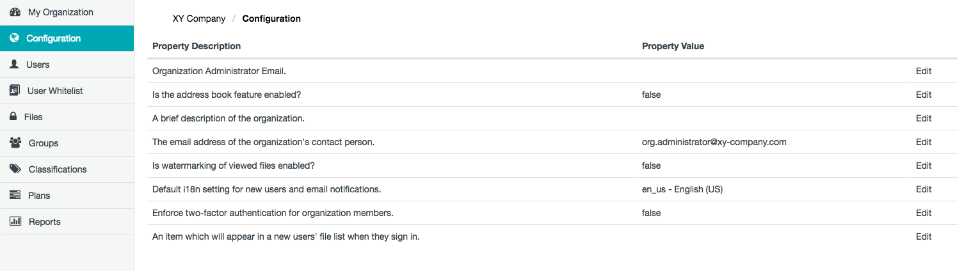
Task: Click the My Organization dashboard icon
Action: [x=15, y=12]
